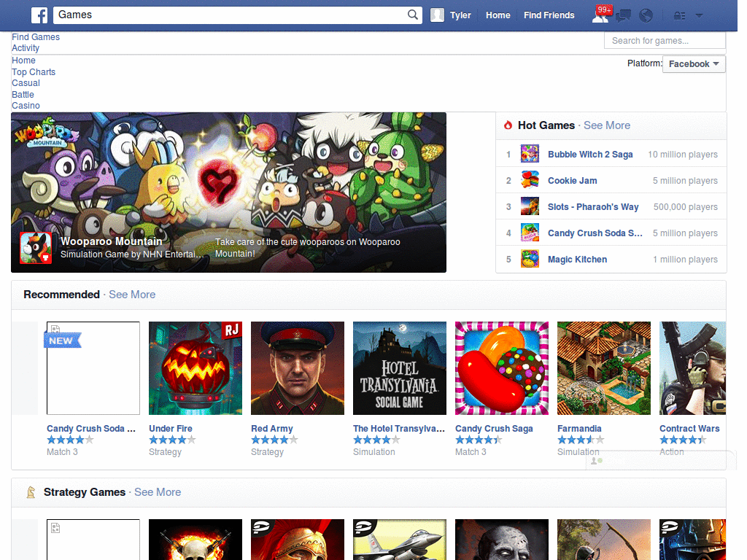
Task: Open Tyler's profile picture icon
Action: (x=437, y=15)
